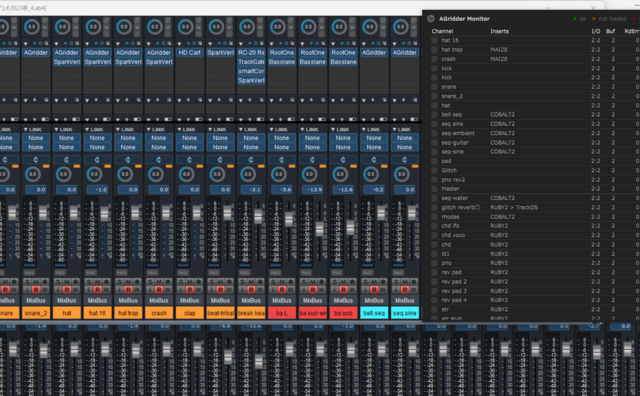Click the Buf column header
The height and width of the screenshot is (396, 640).
tap(611, 31)
